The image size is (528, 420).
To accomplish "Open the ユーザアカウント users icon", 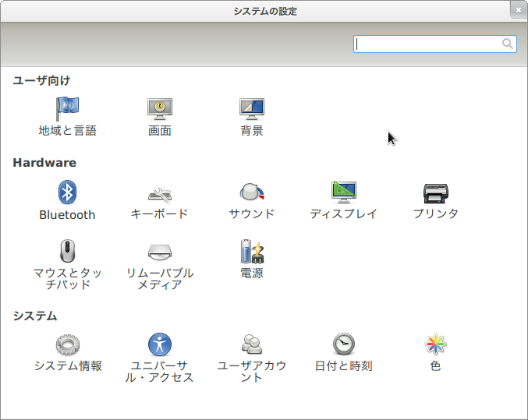I will point(252,344).
